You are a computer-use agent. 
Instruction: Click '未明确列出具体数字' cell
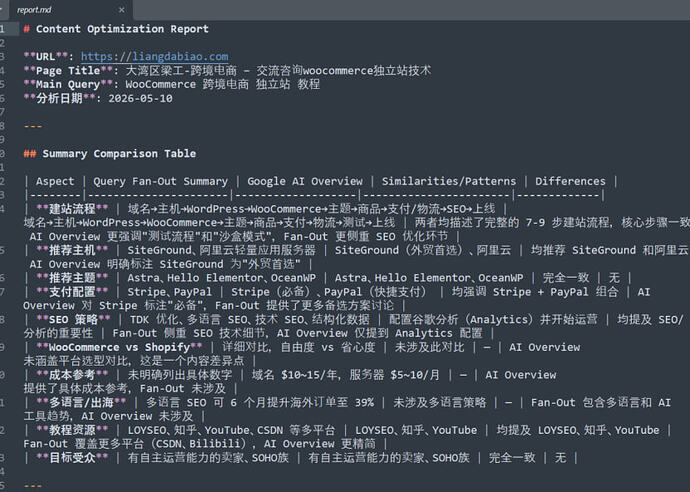click(x=180, y=375)
